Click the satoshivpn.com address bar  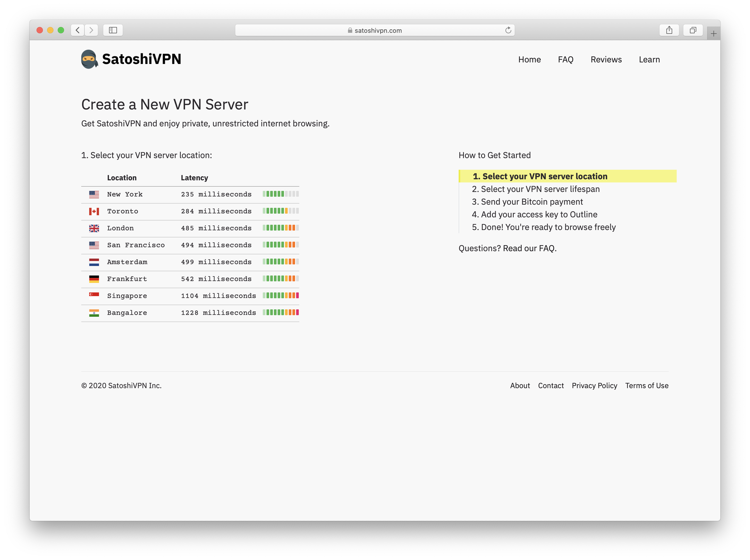point(374,30)
